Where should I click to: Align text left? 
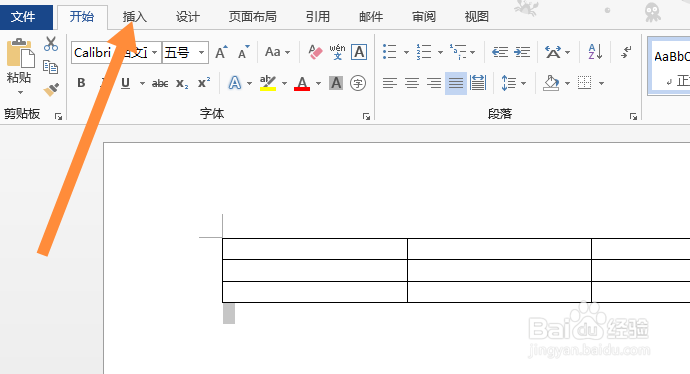point(390,83)
